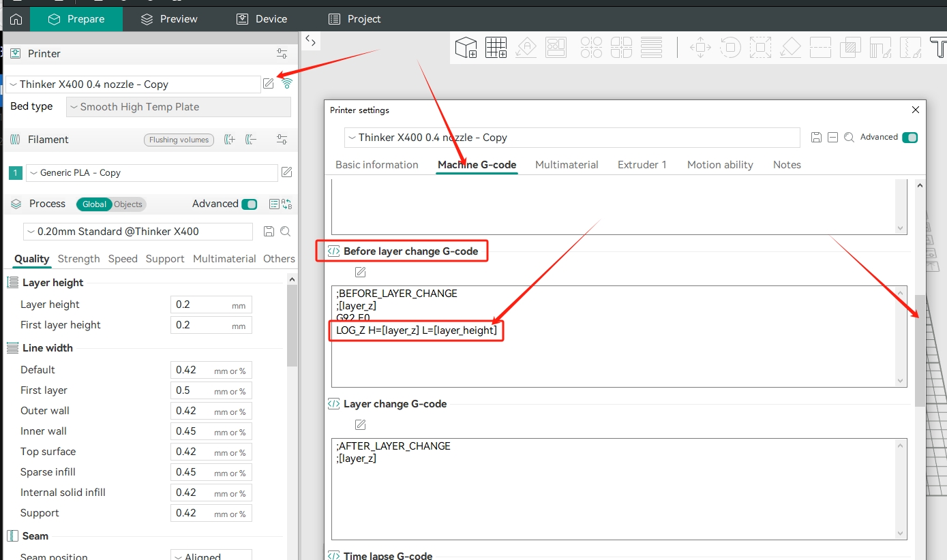This screenshot has width=947, height=560.
Task: Switch to the Device tab
Action: [262, 19]
